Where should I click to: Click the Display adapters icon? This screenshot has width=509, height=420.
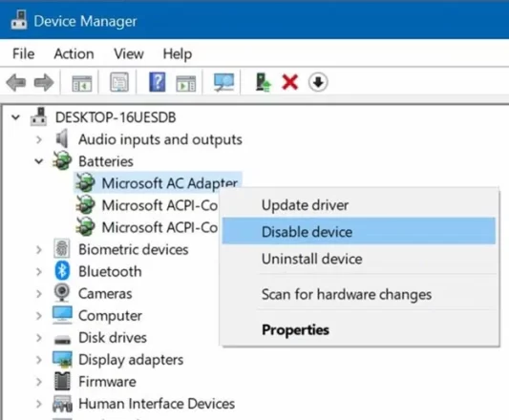(62, 359)
